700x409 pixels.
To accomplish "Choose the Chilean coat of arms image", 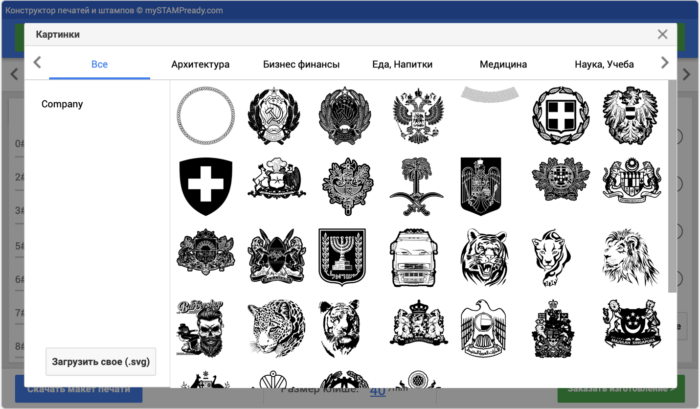I will click(276, 178).
